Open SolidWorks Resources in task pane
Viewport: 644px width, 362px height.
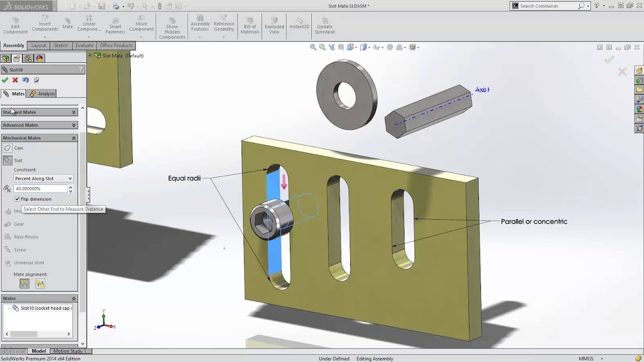(x=639, y=70)
